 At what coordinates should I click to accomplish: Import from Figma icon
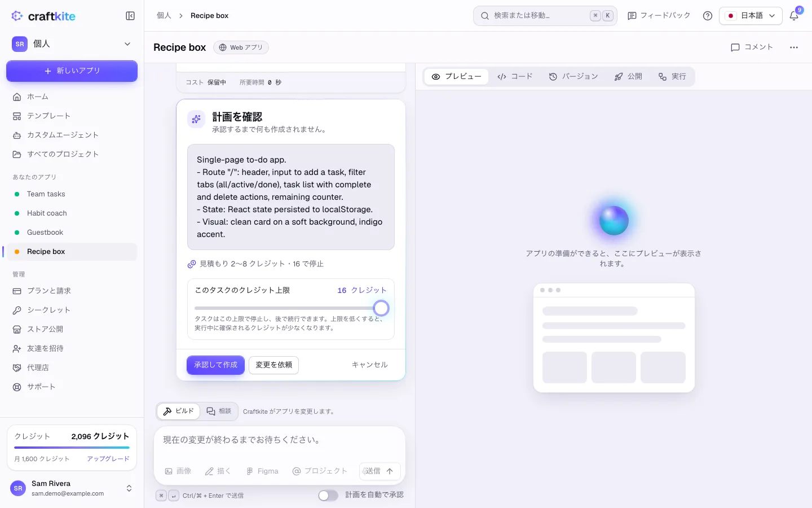[262, 471]
